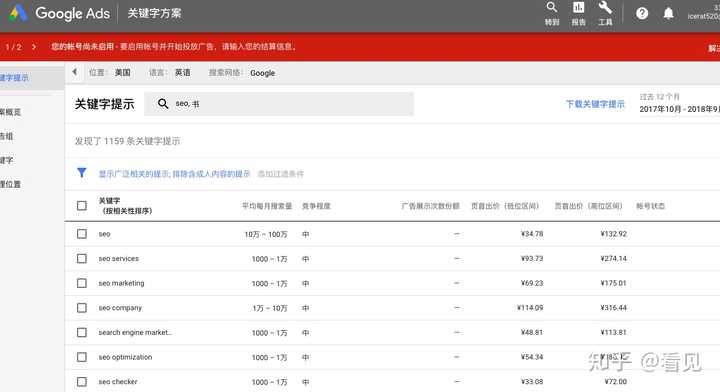This screenshot has width=720, height=392.
Task: Open the search (转到) icon
Action: click(x=551, y=7)
